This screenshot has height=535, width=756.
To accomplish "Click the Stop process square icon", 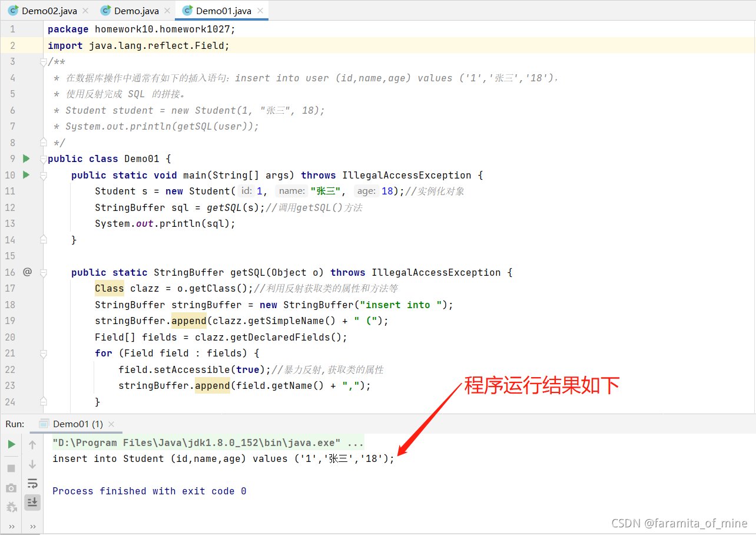I will pos(11,468).
